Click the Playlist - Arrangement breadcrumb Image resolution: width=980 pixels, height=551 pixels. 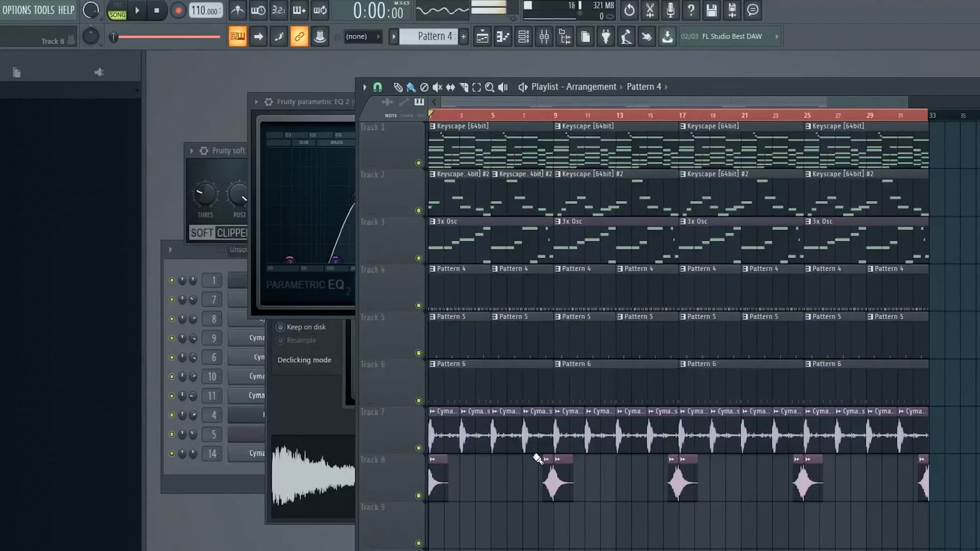tap(574, 87)
